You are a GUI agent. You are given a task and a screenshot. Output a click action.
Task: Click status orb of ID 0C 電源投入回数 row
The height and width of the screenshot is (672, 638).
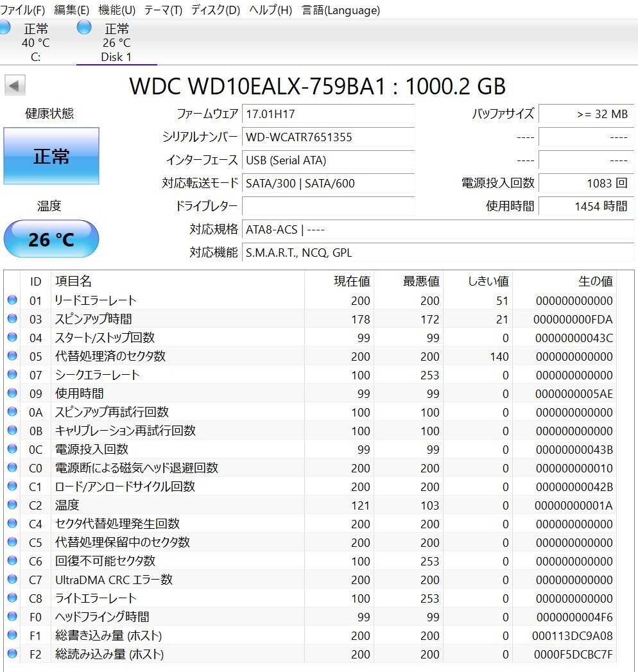click(x=12, y=449)
